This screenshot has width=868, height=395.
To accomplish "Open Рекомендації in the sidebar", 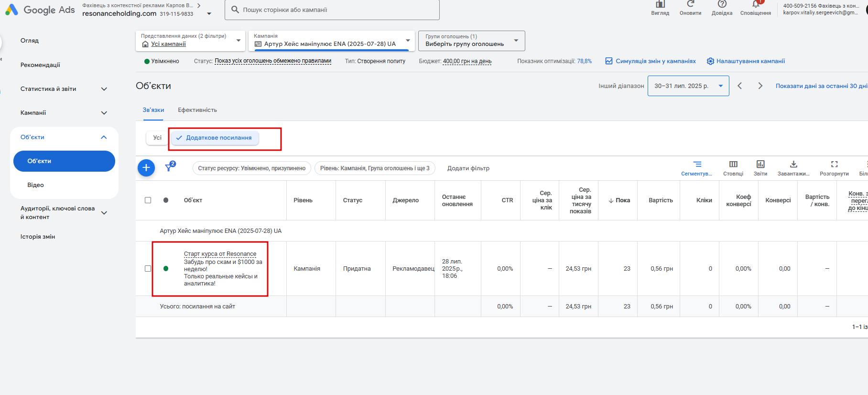I will 40,65.
